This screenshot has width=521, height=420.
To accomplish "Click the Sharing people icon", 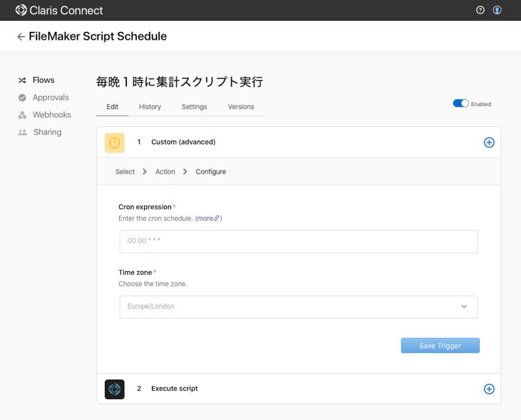I will (22, 132).
